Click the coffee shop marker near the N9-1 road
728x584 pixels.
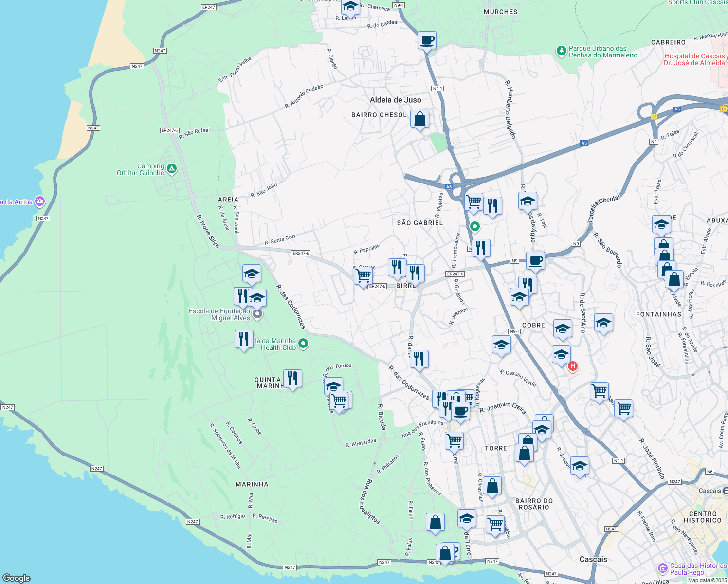(x=427, y=41)
